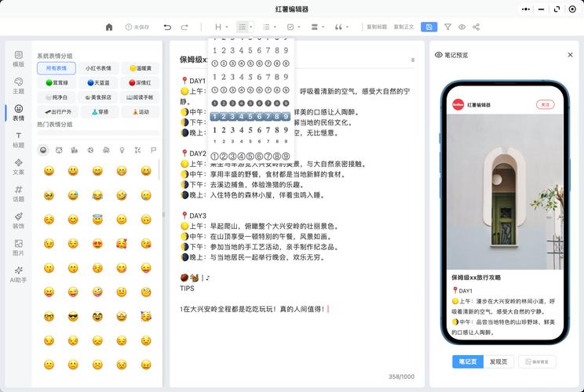Image resolution: width=584 pixels, height=392 pixels.
Task: Open the 模版 templates sidebar panel
Action: pos(19,58)
